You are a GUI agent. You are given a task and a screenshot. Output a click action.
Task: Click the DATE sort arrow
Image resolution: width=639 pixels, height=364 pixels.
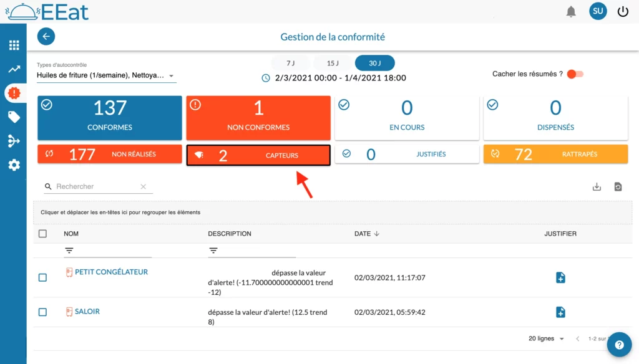pos(376,234)
